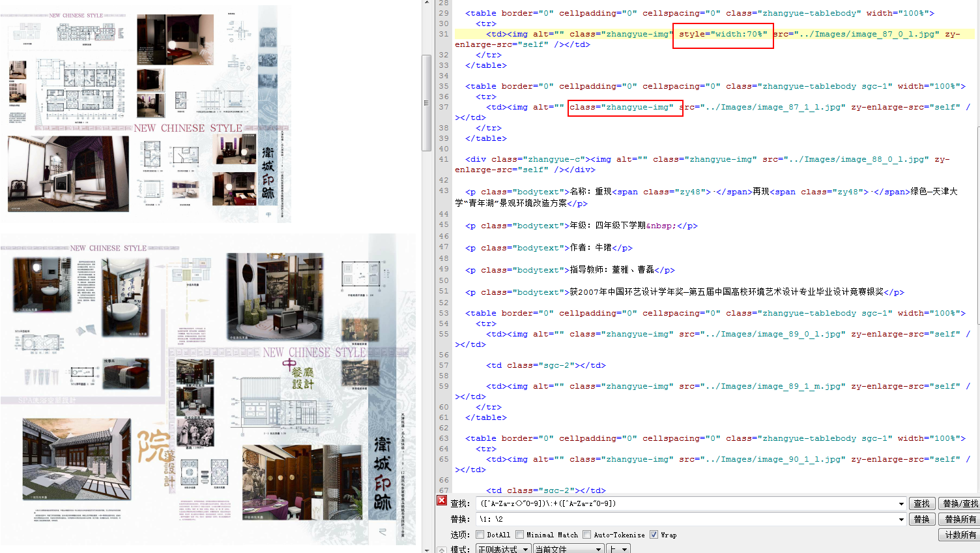This screenshot has height=553, width=980.
Task: Click the preview scrollbar down arrow
Action: tap(427, 549)
